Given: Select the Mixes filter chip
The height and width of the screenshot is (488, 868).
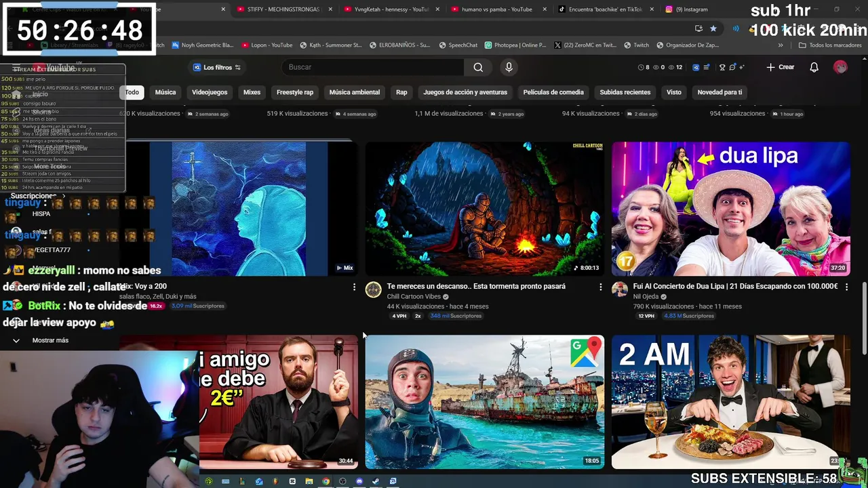Looking at the screenshot, I should [252, 92].
